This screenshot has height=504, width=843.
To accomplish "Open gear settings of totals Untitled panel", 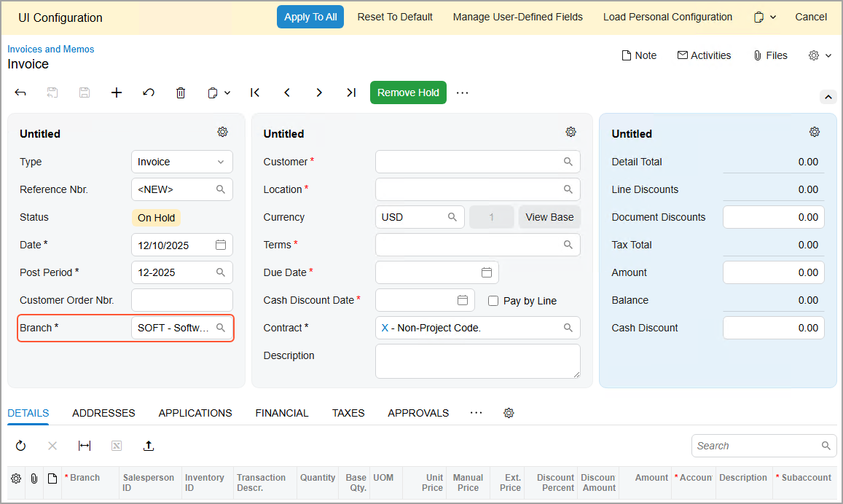I will click(x=815, y=132).
